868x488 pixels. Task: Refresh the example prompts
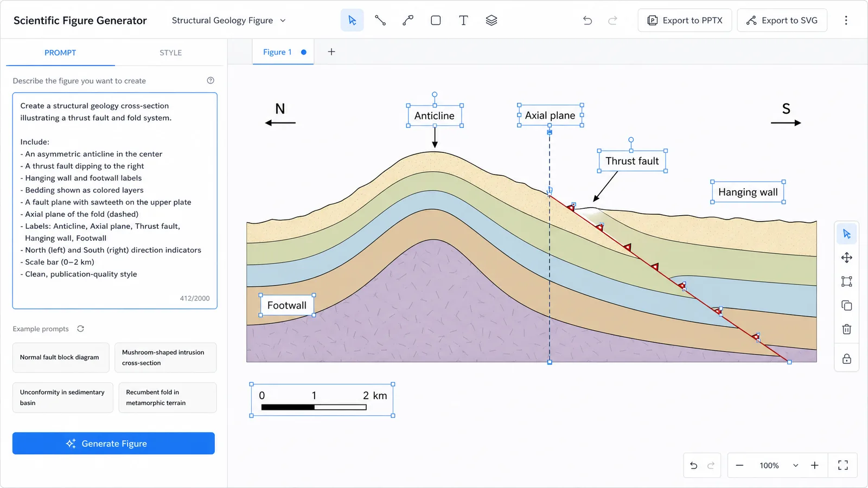80,329
